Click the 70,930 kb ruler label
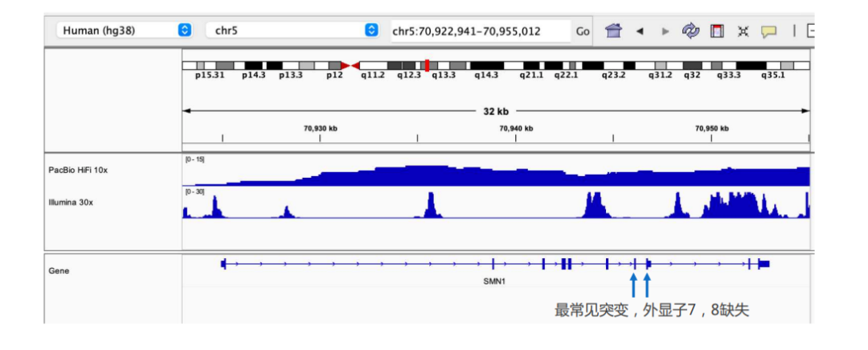868x350 pixels. click(x=320, y=129)
